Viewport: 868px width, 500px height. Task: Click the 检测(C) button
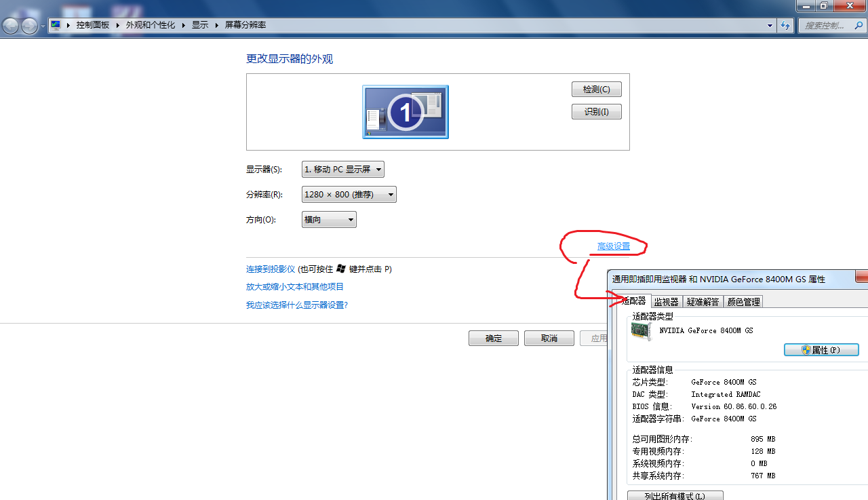tap(597, 90)
